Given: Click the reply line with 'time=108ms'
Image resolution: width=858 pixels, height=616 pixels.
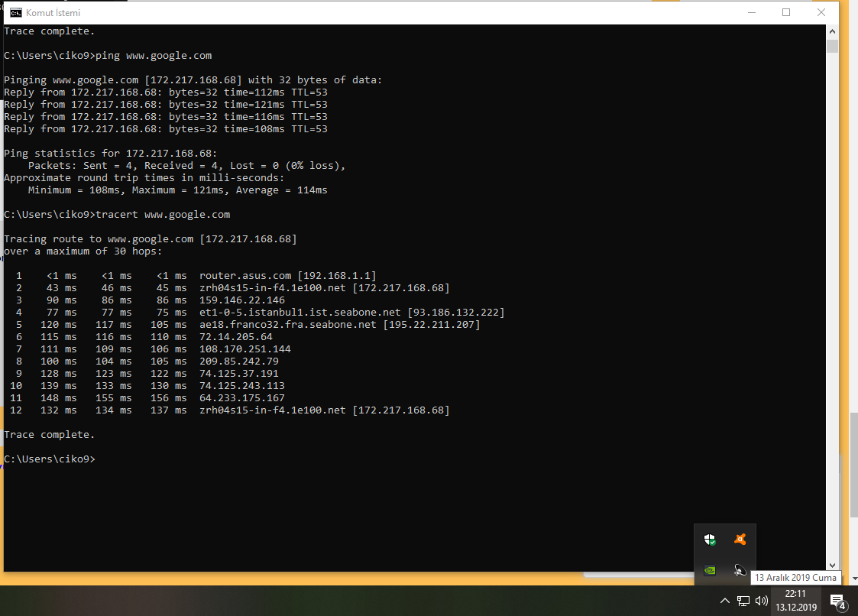Looking at the screenshot, I should (x=166, y=128).
